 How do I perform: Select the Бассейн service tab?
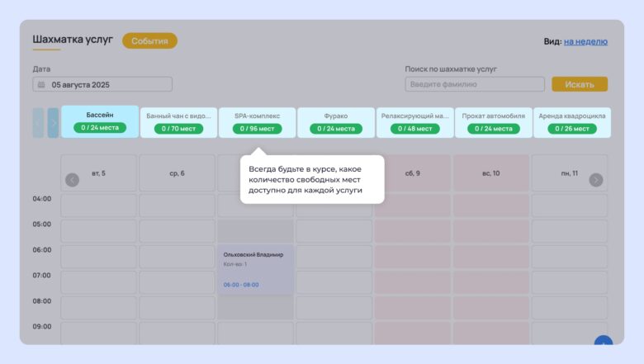click(x=100, y=122)
